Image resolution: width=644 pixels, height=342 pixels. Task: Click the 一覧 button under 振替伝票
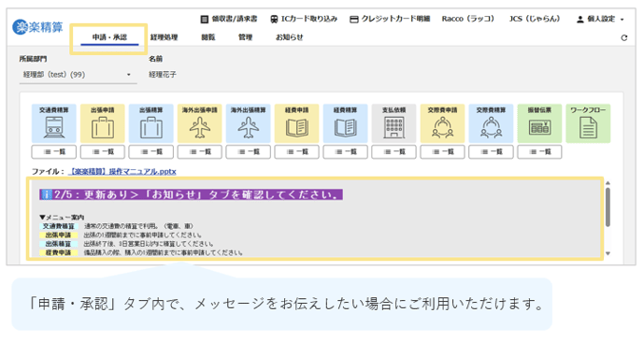[x=539, y=152]
